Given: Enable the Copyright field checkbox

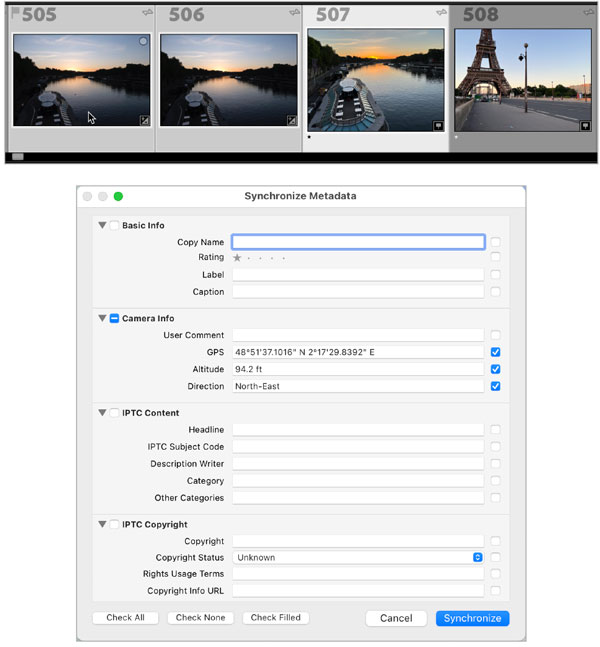Looking at the screenshot, I should [496, 541].
